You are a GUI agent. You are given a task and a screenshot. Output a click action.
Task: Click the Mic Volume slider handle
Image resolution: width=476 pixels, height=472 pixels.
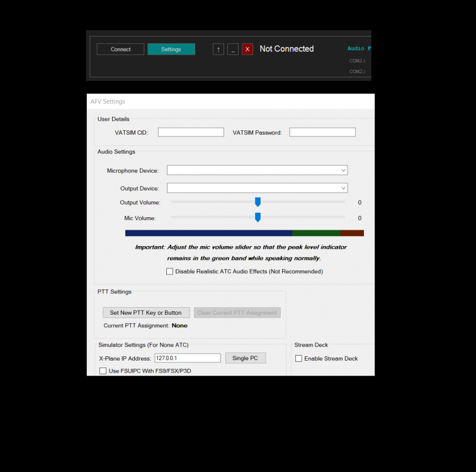tap(258, 218)
